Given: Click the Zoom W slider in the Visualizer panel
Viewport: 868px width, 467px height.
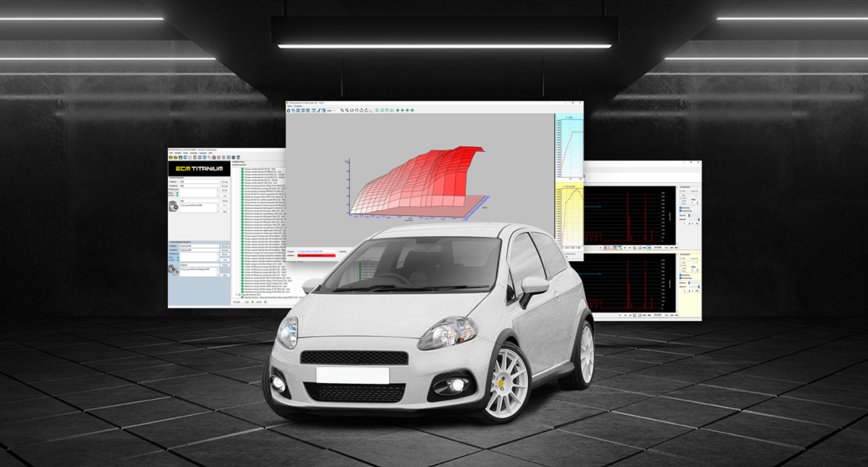Looking at the screenshot, I should (689, 215).
